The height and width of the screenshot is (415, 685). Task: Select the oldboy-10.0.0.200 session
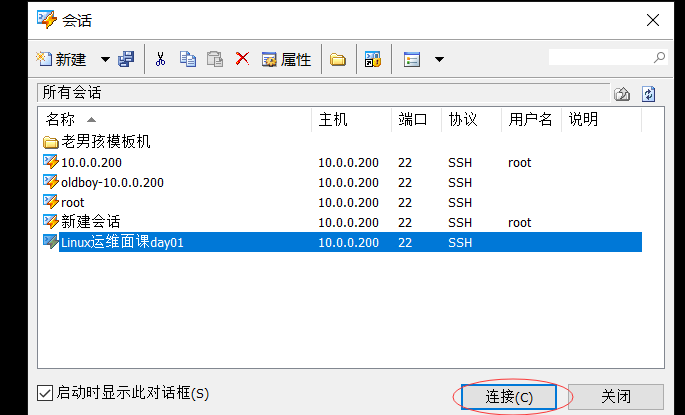(x=112, y=183)
